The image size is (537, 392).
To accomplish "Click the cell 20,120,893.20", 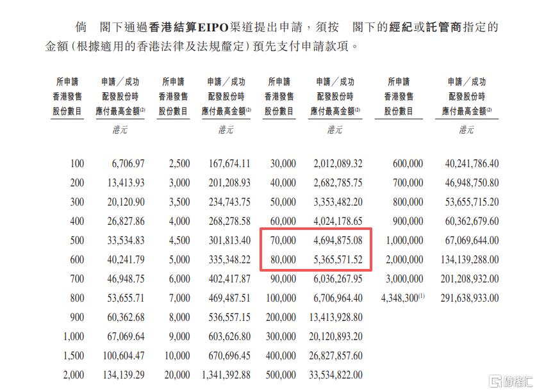I will pos(336,336).
